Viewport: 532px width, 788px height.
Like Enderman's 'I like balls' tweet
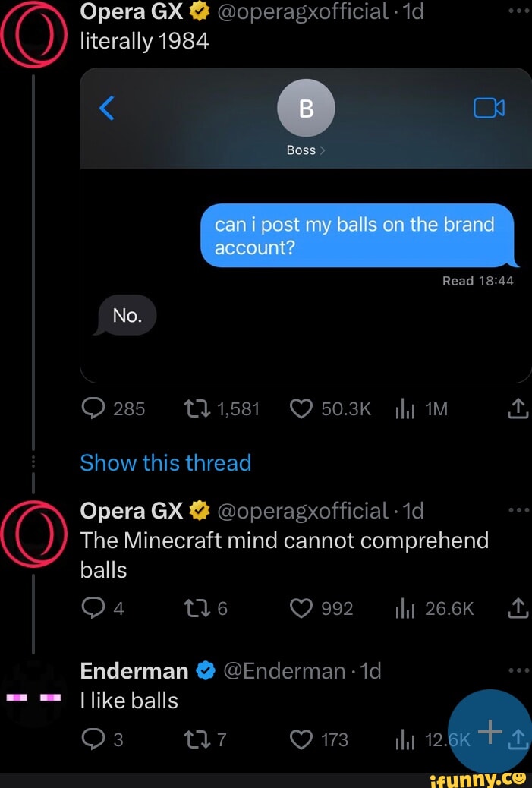[301, 739]
